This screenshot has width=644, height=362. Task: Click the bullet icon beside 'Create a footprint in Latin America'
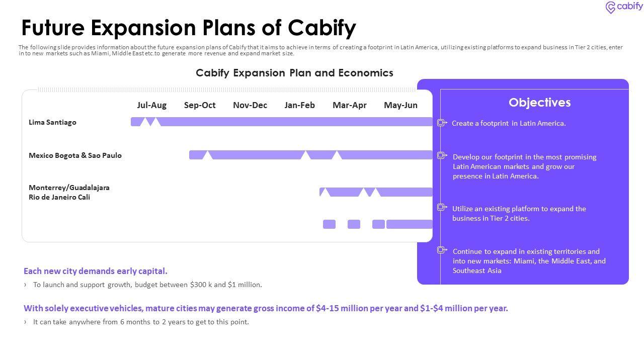[441, 123]
